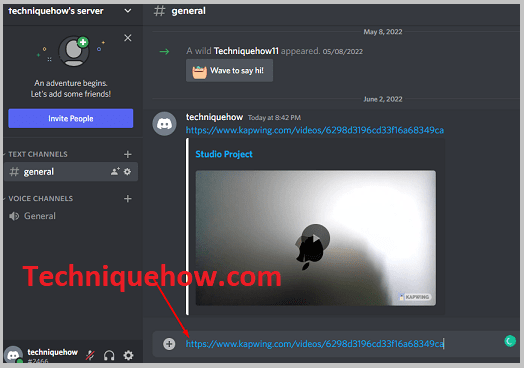Click the general channel header title
The image size is (524, 368).
click(188, 11)
